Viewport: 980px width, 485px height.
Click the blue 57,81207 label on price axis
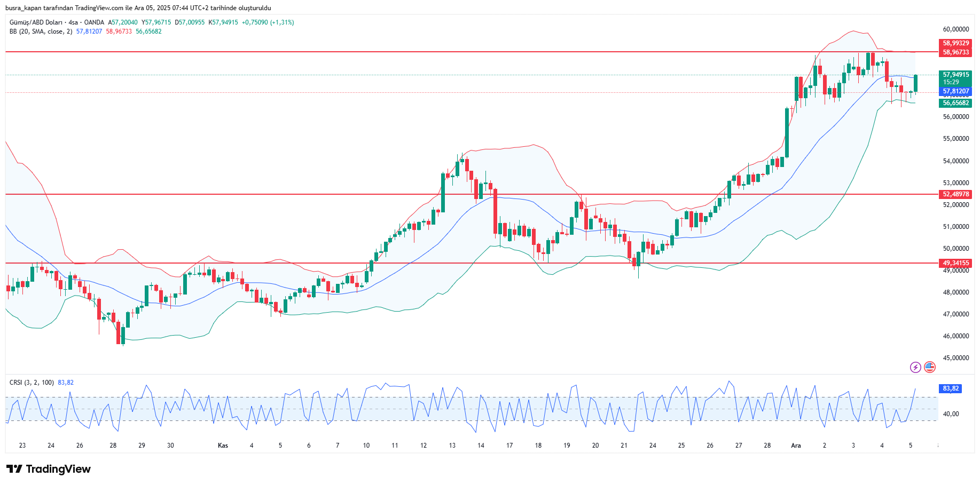pyautogui.click(x=955, y=91)
